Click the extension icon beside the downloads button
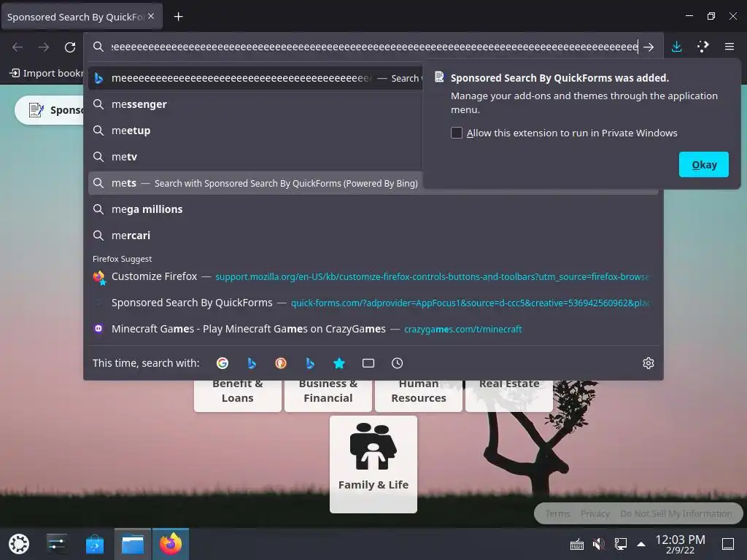This screenshot has width=747, height=560. coord(703,47)
